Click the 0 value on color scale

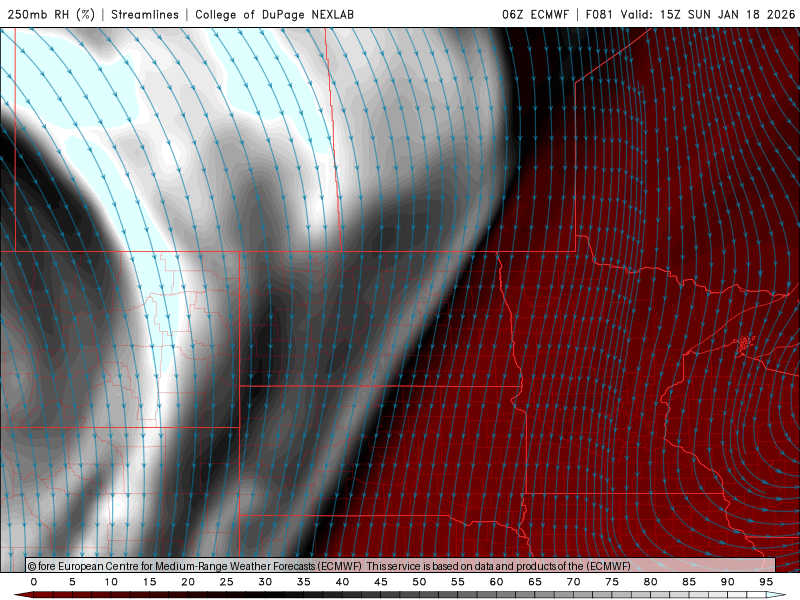[x=34, y=582]
